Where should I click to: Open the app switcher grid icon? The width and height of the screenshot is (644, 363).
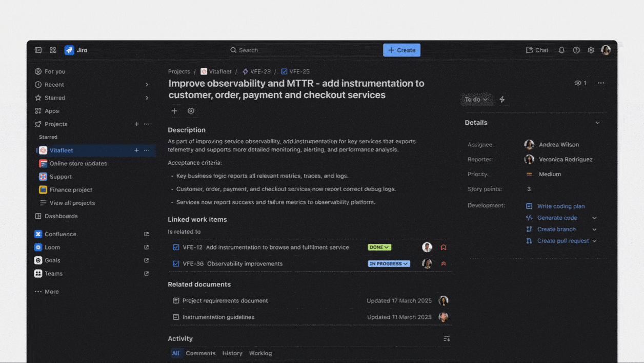[53, 50]
